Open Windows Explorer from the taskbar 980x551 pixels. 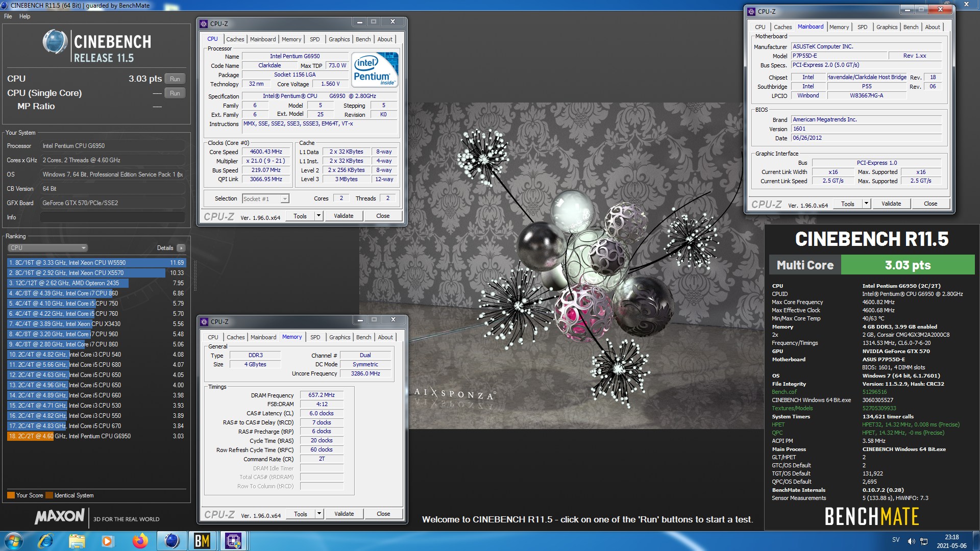pyautogui.click(x=77, y=541)
